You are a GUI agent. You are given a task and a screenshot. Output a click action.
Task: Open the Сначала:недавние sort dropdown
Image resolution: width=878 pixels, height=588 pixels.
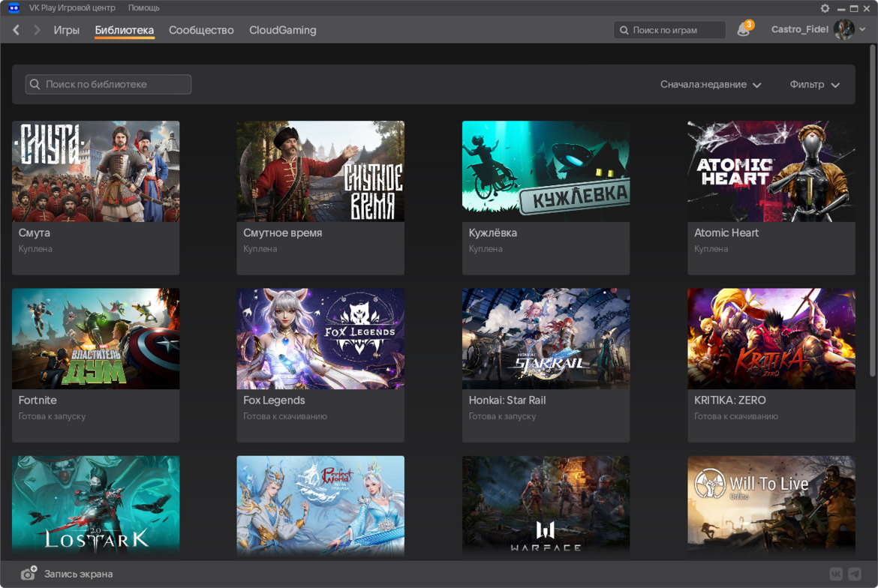pyautogui.click(x=710, y=85)
